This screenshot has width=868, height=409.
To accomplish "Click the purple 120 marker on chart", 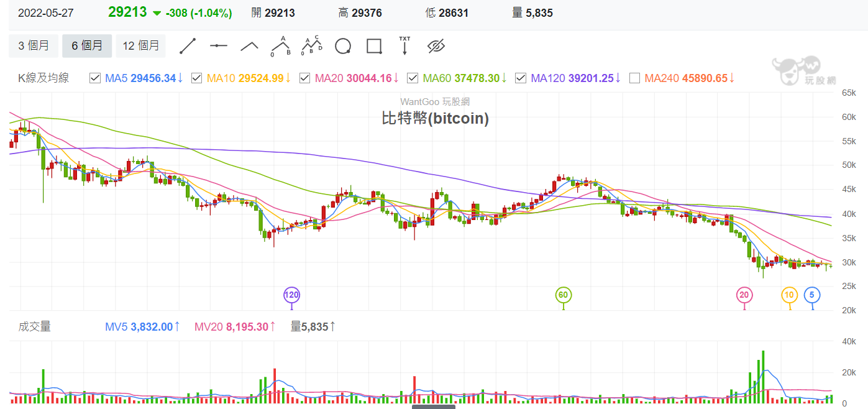I will click(291, 295).
